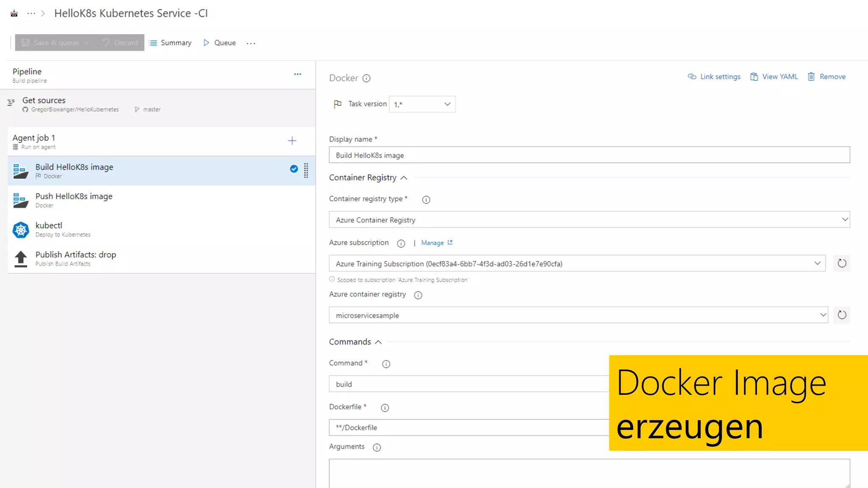Show Command field info

coord(386,364)
